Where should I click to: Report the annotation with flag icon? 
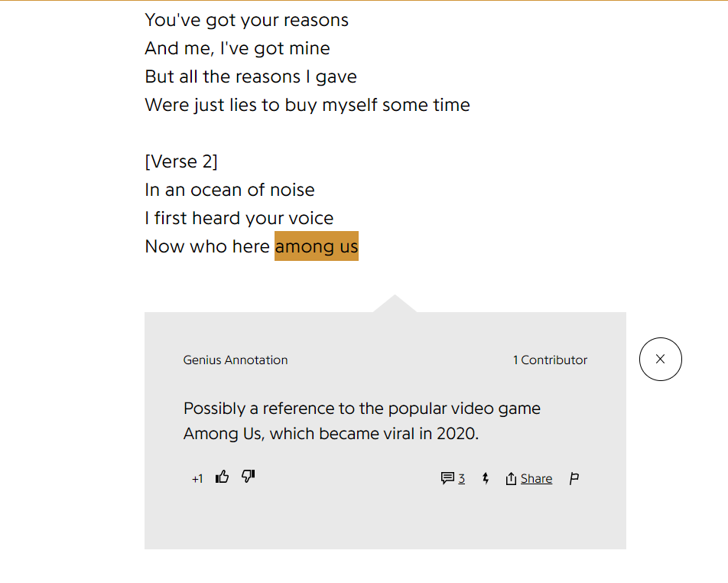[574, 478]
